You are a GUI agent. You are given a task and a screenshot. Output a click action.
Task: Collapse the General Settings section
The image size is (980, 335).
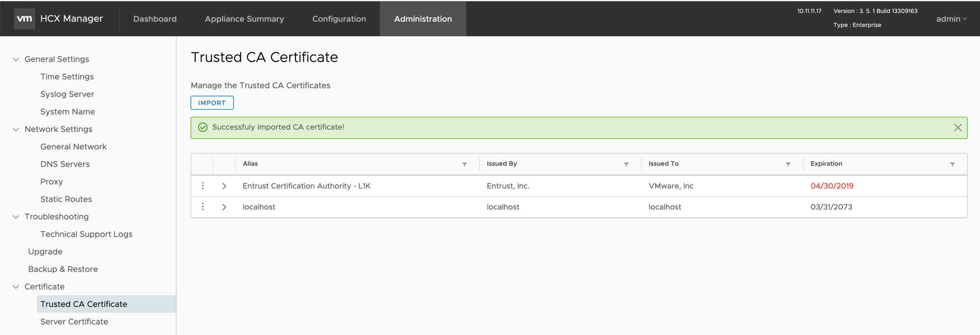point(16,60)
